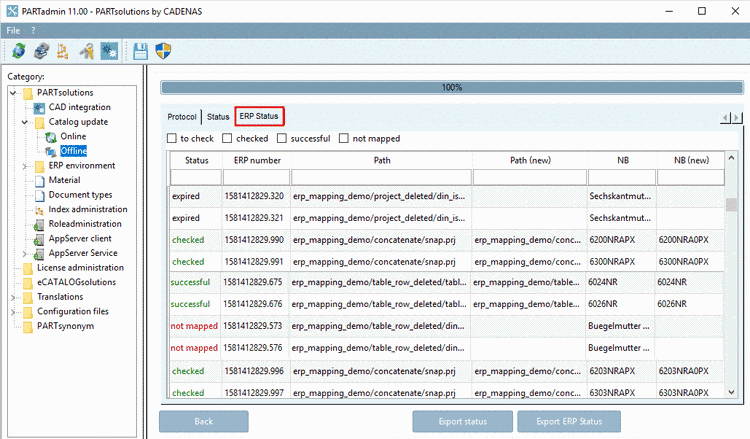Click the highlighted gears toolbar icon
The height and width of the screenshot is (439, 750).
point(109,51)
